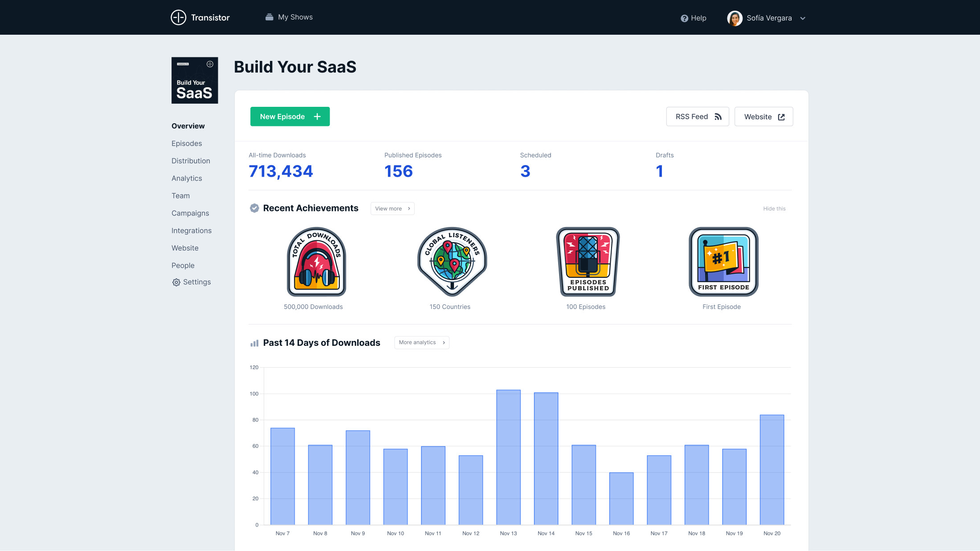Create a New Episode
The height and width of the screenshot is (551, 980).
coord(290,117)
